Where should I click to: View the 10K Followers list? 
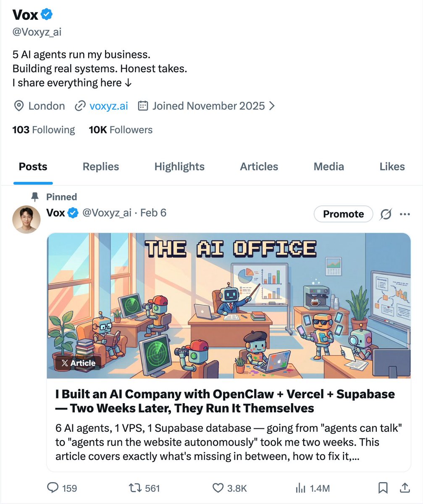click(121, 130)
